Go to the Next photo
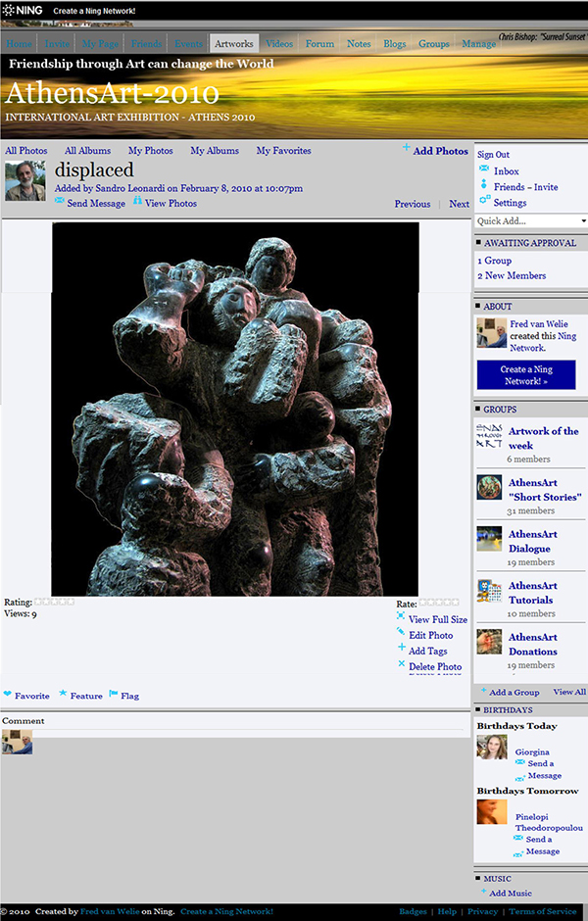 [x=460, y=204]
